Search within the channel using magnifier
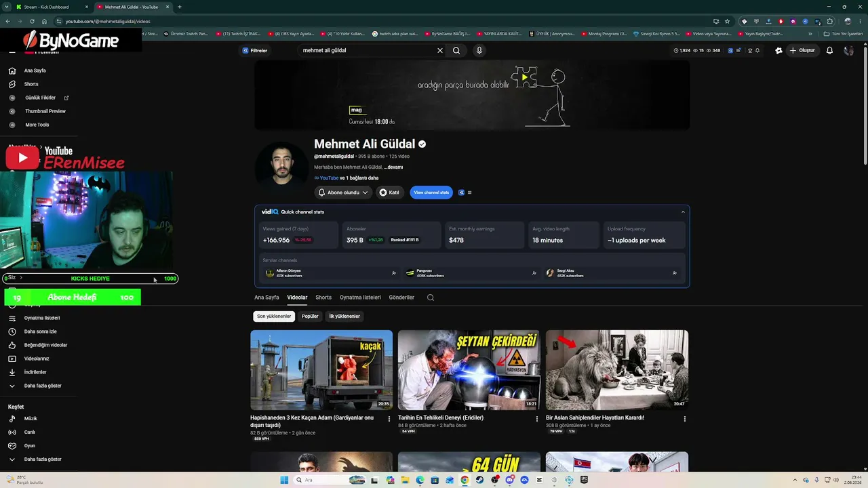This screenshot has height=488, width=868. click(431, 298)
